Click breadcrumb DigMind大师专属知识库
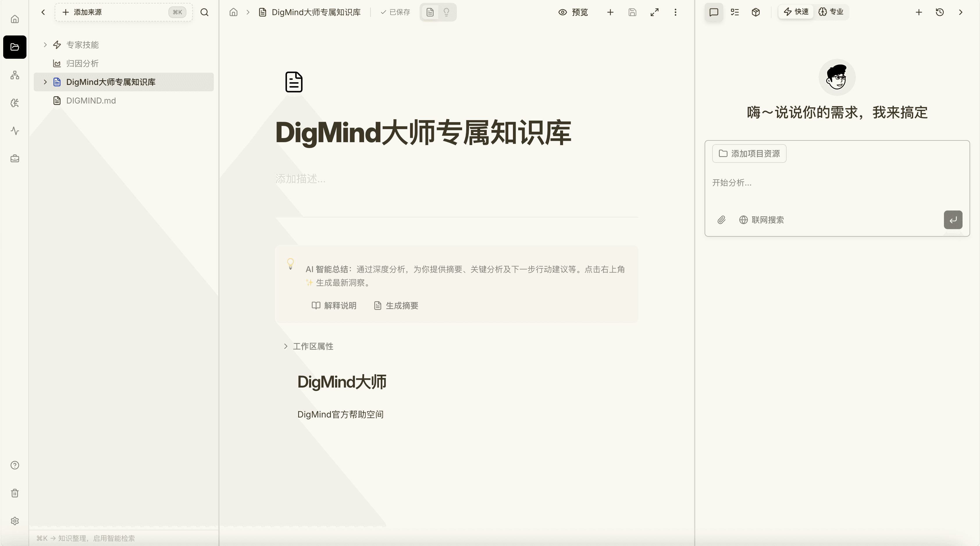The image size is (980, 546). [310, 12]
